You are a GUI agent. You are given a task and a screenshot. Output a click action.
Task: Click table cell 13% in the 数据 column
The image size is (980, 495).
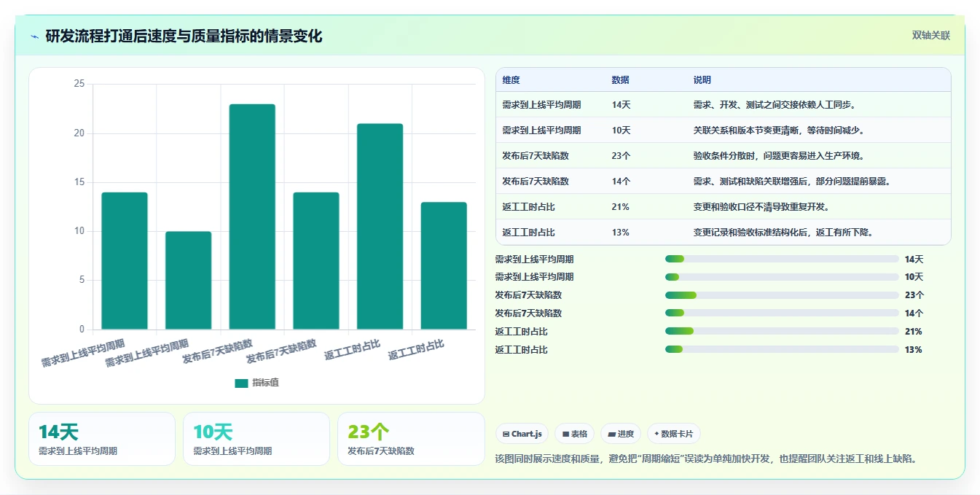(x=621, y=233)
